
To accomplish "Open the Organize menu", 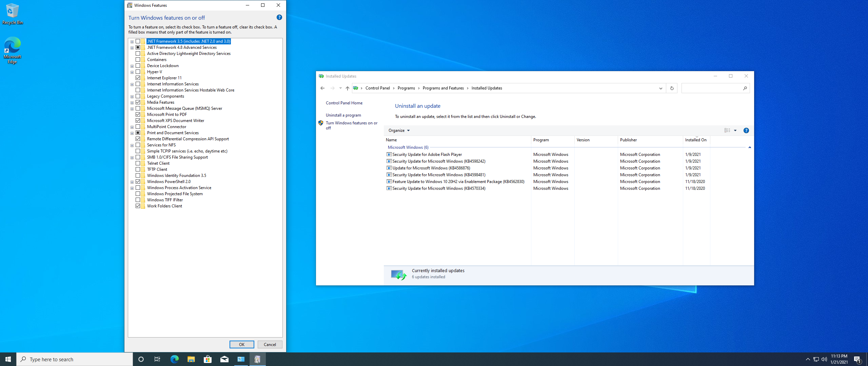I will pos(399,130).
